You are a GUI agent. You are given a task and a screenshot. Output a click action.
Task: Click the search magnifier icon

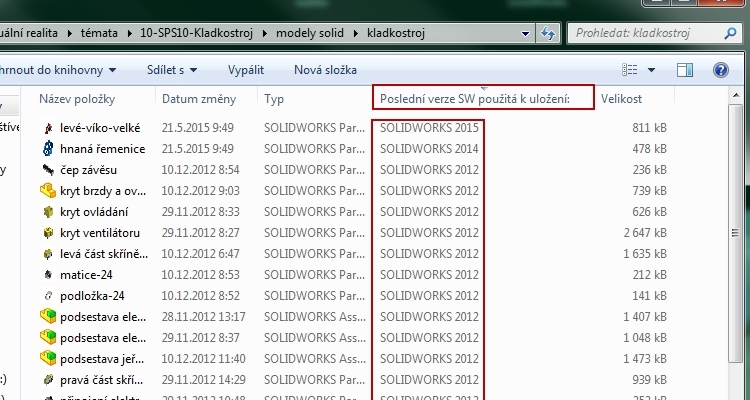[x=730, y=33]
